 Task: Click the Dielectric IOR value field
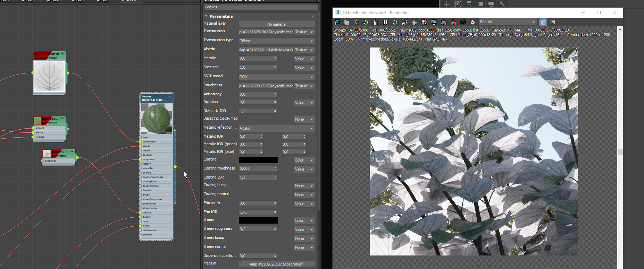click(256, 111)
